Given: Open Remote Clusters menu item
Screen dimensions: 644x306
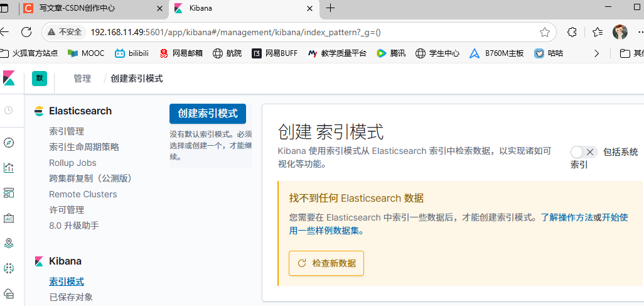Looking at the screenshot, I should click(x=83, y=194).
